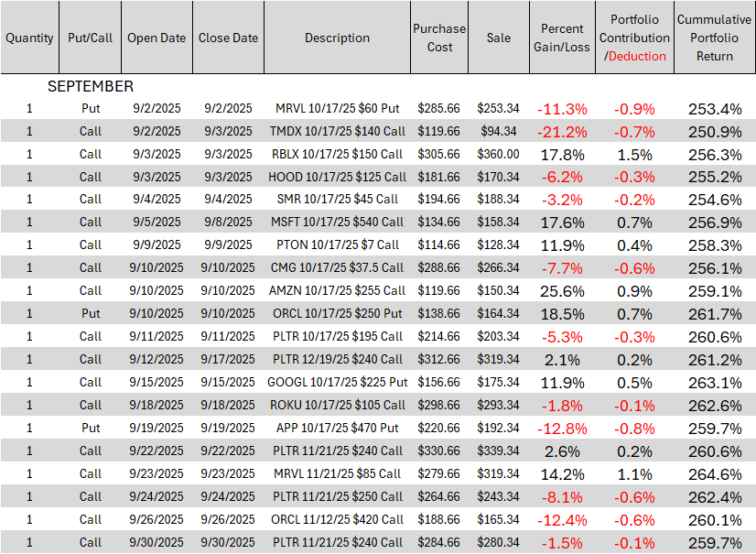This screenshot has width=756, height=554.
Task: Click the 262.4% cumulative return cell
Action: click(715, 497)
